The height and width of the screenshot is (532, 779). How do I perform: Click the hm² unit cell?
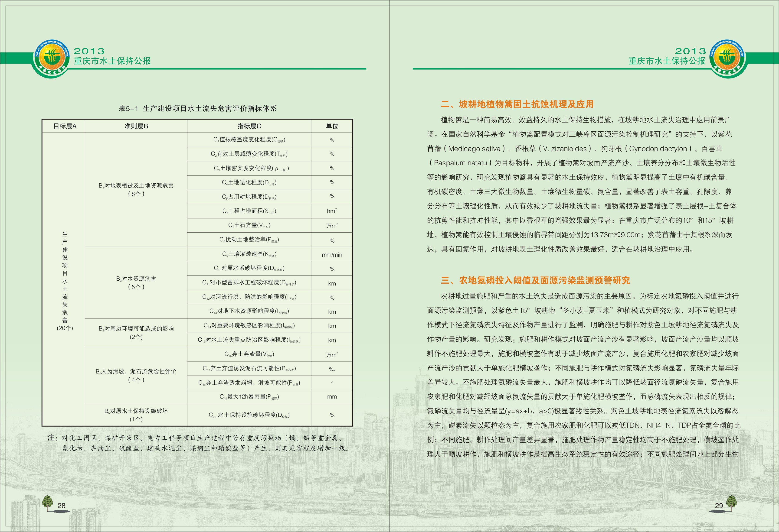point(332,211)
